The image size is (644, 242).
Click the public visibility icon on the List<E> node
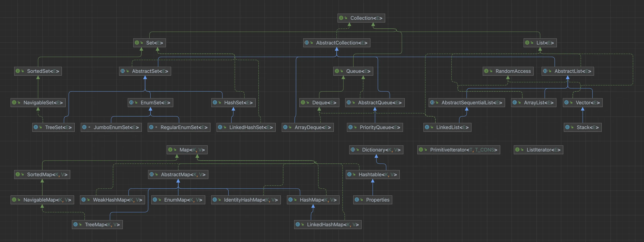532,43
